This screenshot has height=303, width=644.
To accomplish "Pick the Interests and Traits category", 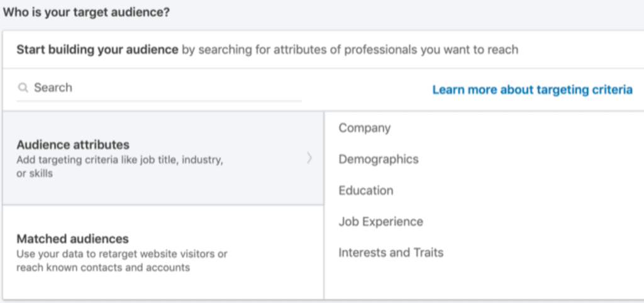I will 391,253.
